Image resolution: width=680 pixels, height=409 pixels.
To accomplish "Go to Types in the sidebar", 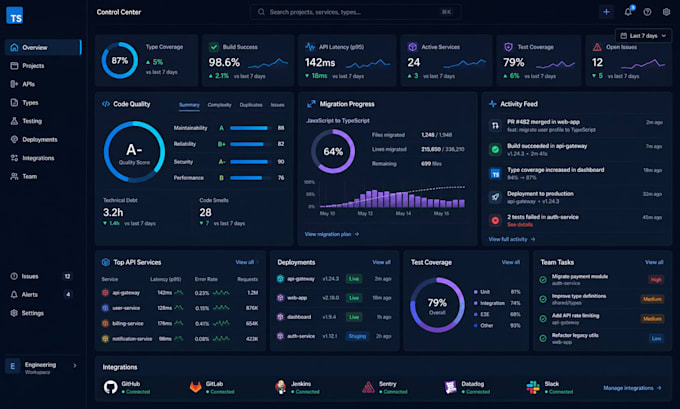I will coord(42,103).
